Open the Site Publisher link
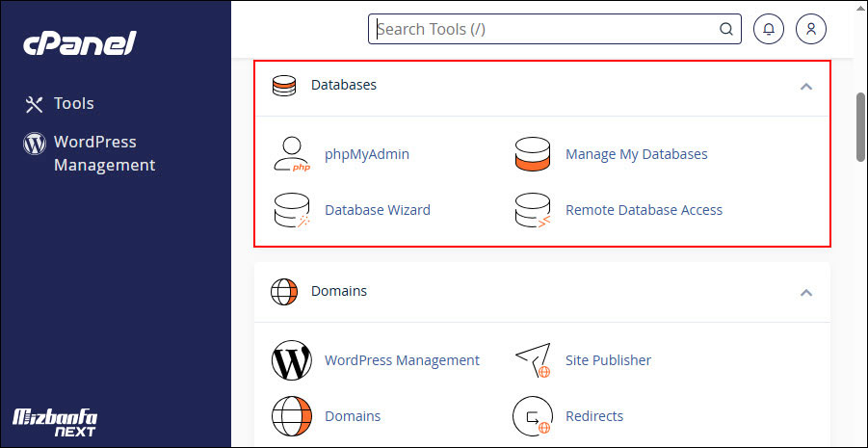The width and height of the screenshot is (868, 448). tap(609, 360)
